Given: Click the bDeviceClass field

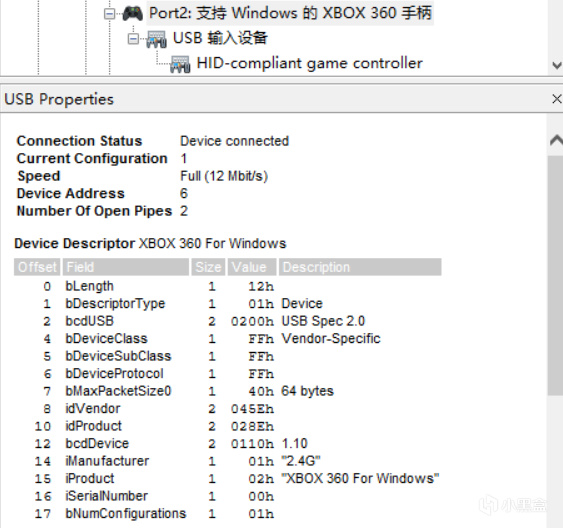Looking at the screenshot, I should coord(106,339).
